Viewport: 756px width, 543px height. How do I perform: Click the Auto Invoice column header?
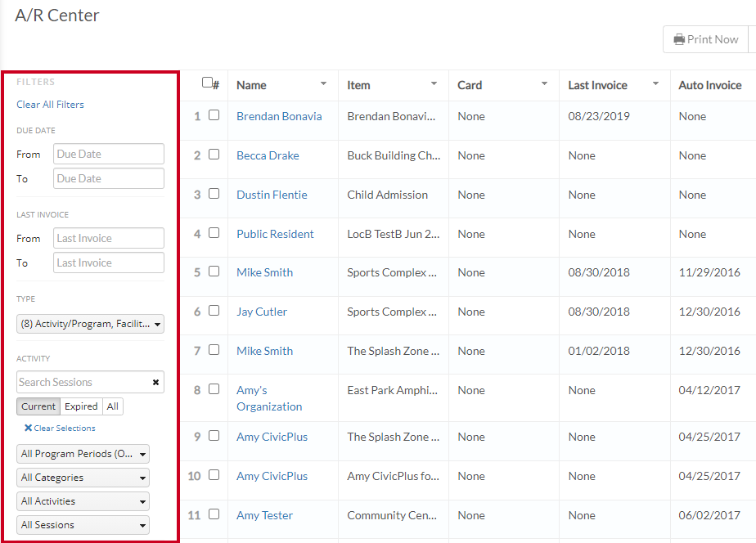[x=709, y=85]
